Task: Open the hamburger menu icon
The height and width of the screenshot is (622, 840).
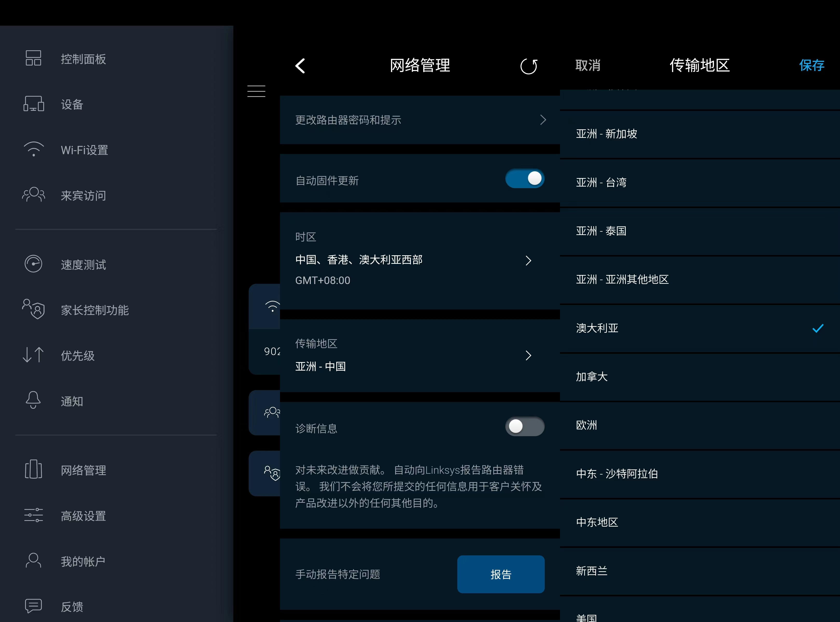Action: click(x=256, y=91)
